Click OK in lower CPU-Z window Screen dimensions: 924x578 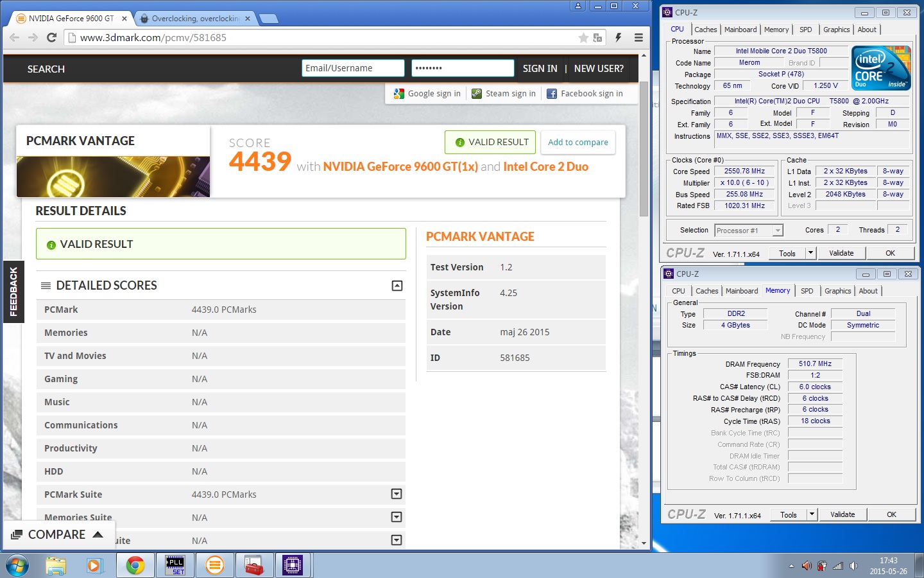[x=891, y=514]
